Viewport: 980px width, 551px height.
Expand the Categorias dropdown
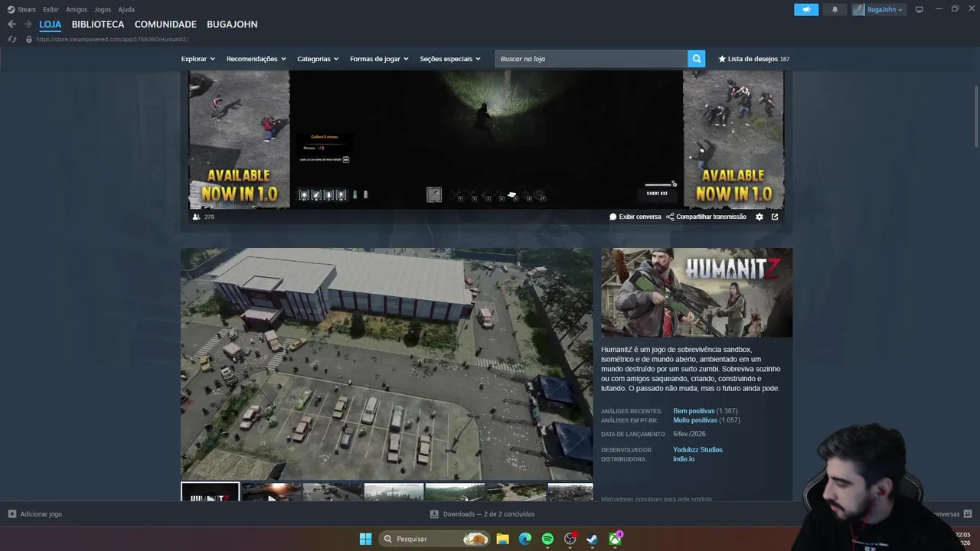pos(318,59)
